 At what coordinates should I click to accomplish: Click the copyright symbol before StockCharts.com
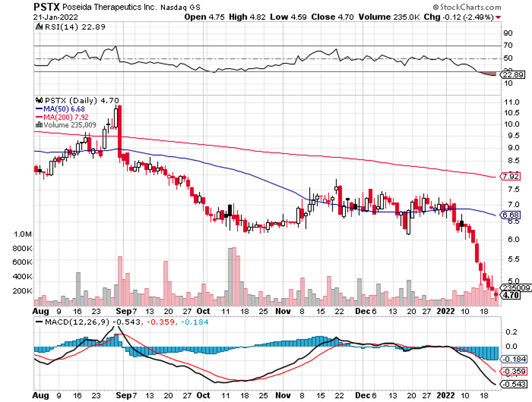(435, 7)
